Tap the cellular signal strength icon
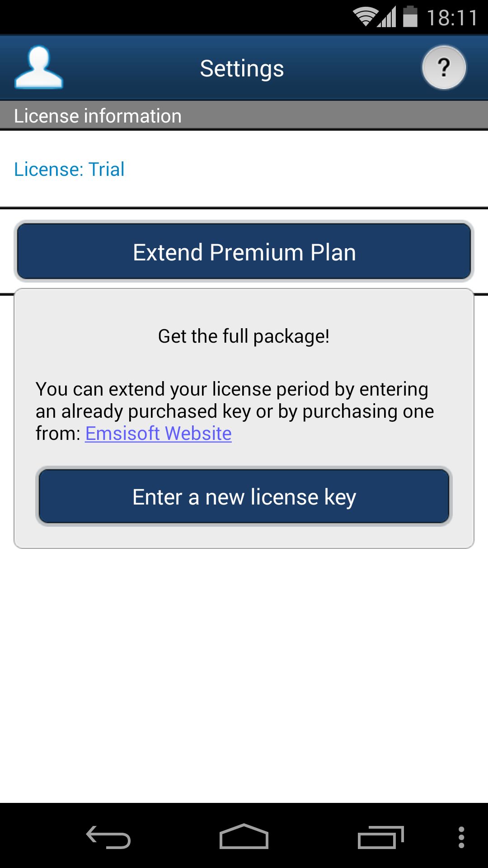488x868 pixels. [387, 17]
